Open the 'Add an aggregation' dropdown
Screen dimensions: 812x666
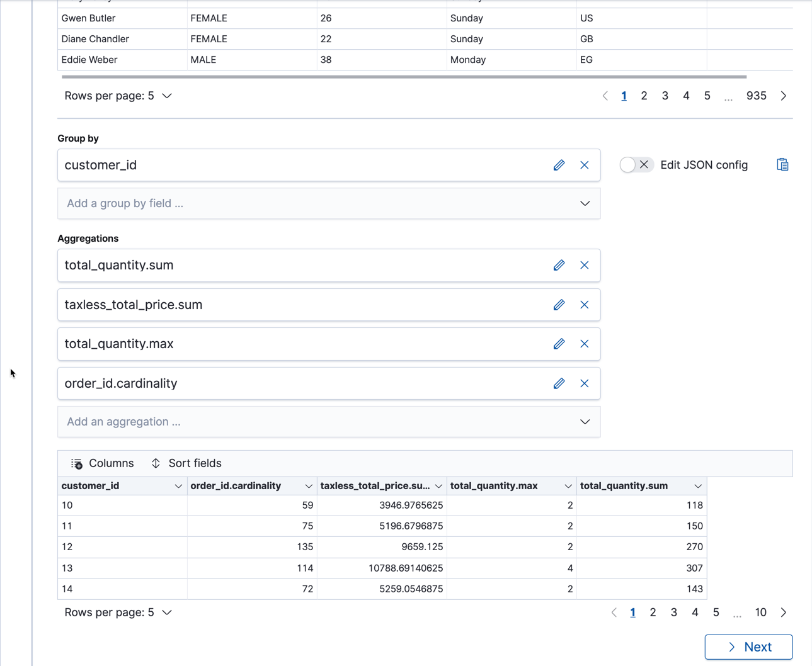329,422
